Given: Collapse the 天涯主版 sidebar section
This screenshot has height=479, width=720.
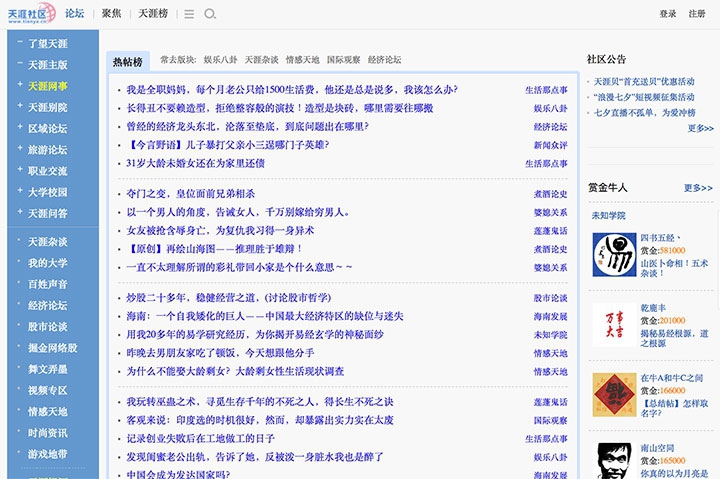Looking at the screenshot, I should tap(19, 65).
